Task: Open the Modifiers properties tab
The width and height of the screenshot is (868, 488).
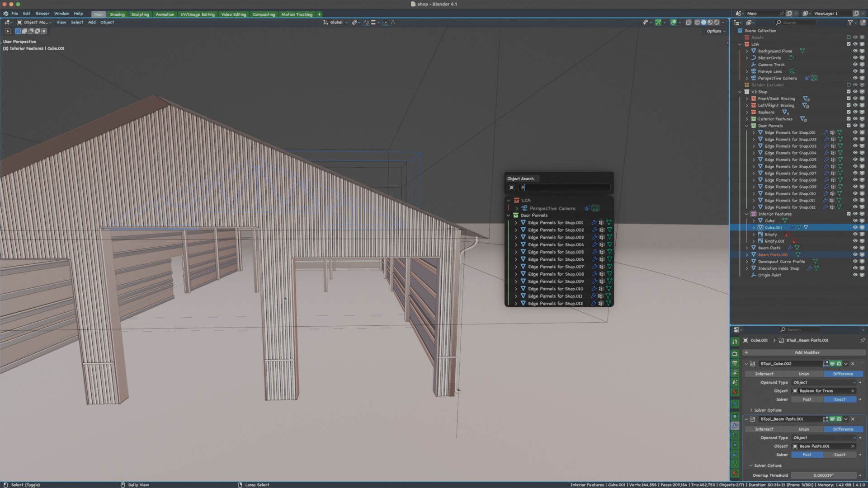Action: click(x=735, y=426)
